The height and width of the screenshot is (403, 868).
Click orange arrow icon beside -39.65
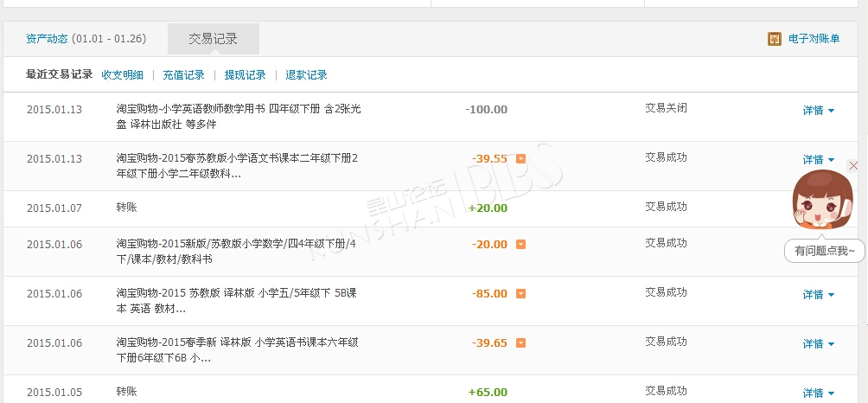(x=520, y=342)
